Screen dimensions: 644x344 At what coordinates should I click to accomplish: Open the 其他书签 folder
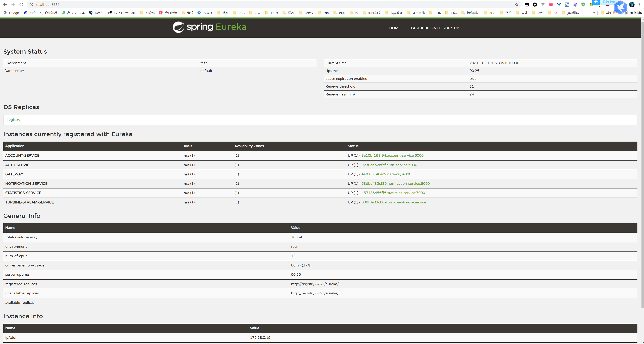pyautogui.click(x=609, y=13)
